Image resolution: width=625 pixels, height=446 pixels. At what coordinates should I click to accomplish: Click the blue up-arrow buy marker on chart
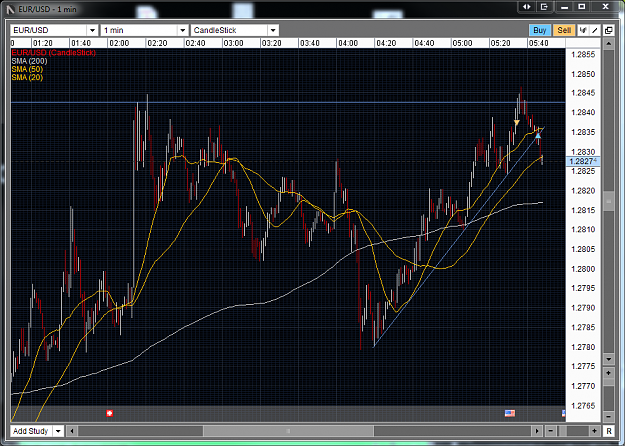538,136
